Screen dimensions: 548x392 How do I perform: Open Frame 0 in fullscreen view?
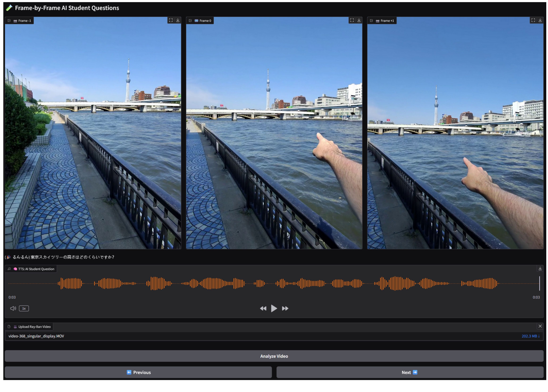(352, 20)
